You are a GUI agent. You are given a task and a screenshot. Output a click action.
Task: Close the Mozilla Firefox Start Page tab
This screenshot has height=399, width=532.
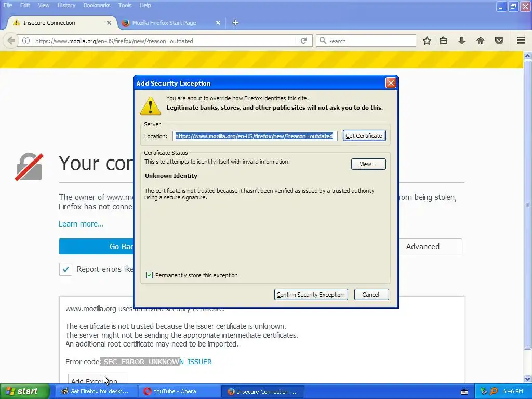pyautogui.click(x=218, y=23)
